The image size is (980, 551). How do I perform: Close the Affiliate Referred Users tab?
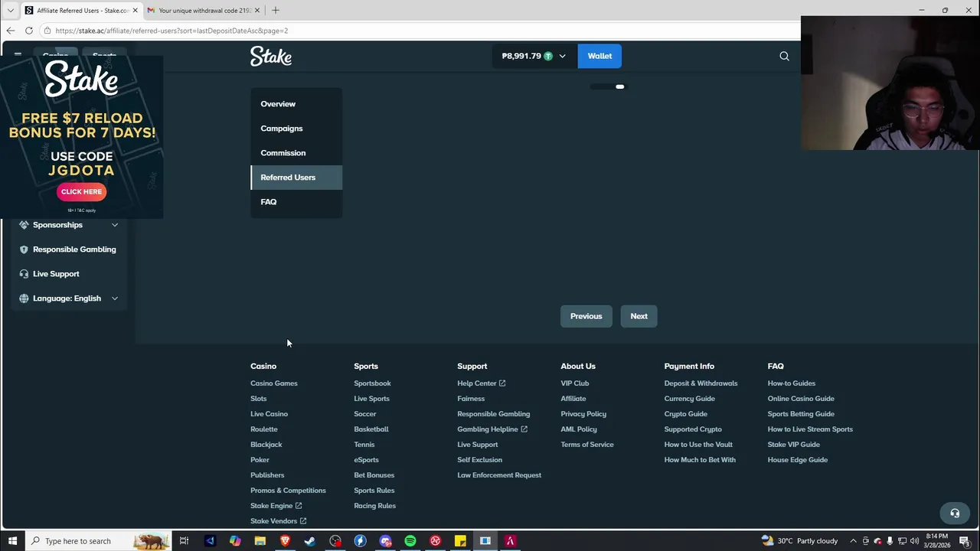pyautogui.click(x=136, y=11)
